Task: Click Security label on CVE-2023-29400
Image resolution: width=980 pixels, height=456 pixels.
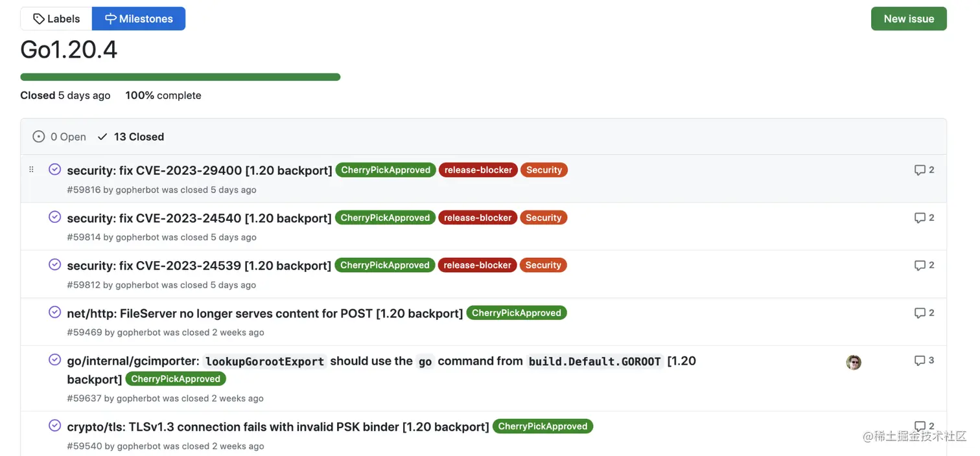Action: [544, 170]
